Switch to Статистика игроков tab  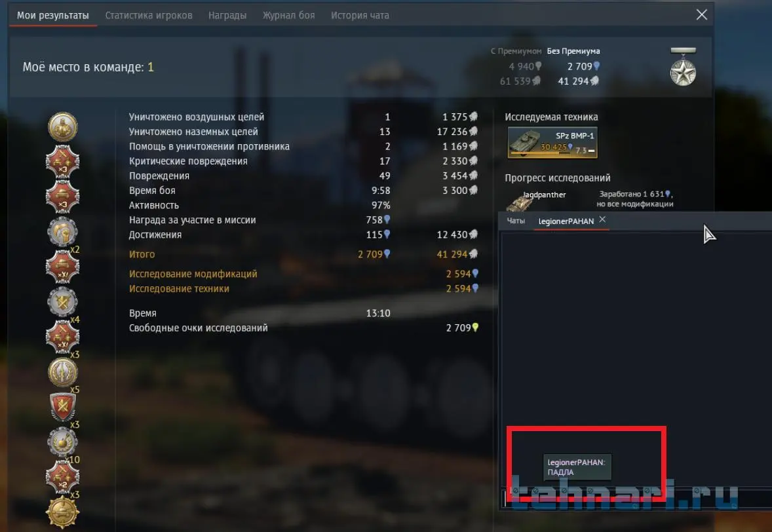(x=149, y=15)
